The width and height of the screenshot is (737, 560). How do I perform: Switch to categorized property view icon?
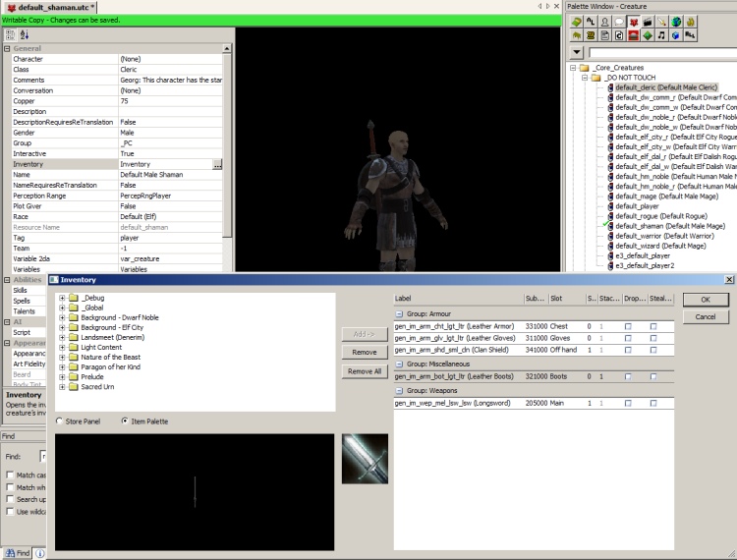click(11, 34)
